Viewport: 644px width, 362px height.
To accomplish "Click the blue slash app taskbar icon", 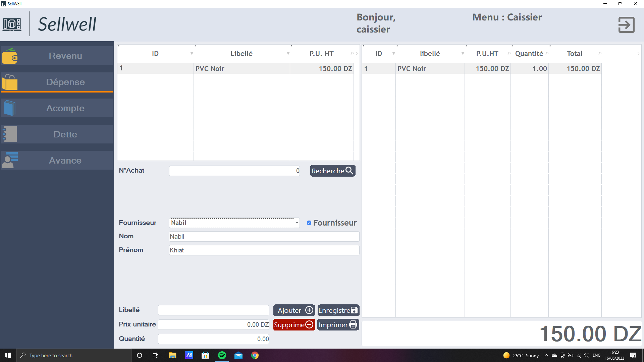I will 189,355.
